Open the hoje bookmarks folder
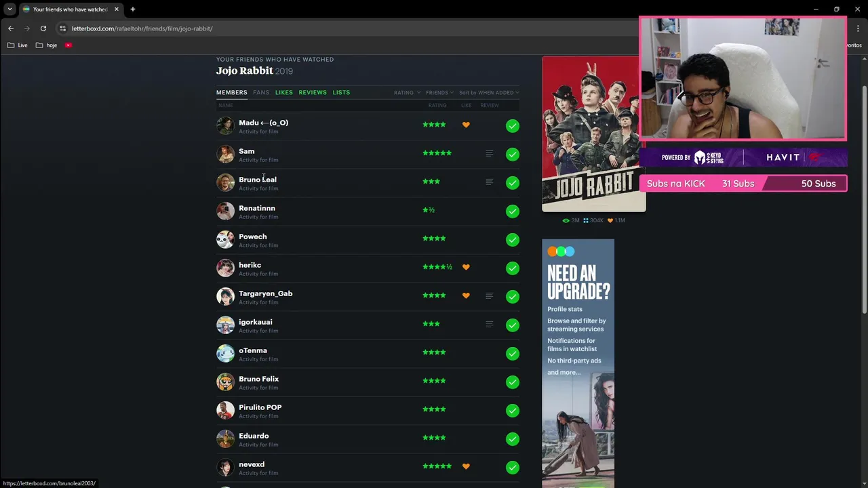Image resolution: width=868 pixels, height=488 pixels. point(46,45)
